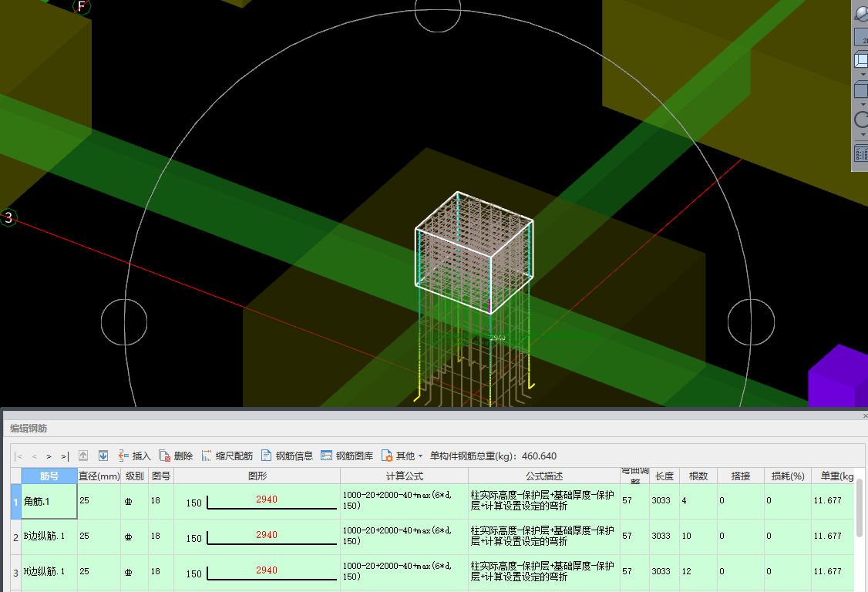Click the 搭接 column header
Image resolution: width=868 pixels, height=592 pixels.
[740, 476]
